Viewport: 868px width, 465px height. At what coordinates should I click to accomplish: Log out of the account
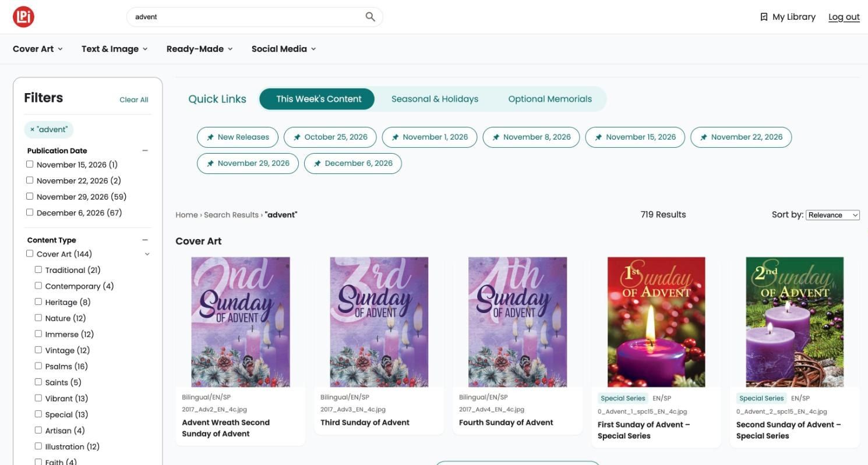tap(844, 17)
